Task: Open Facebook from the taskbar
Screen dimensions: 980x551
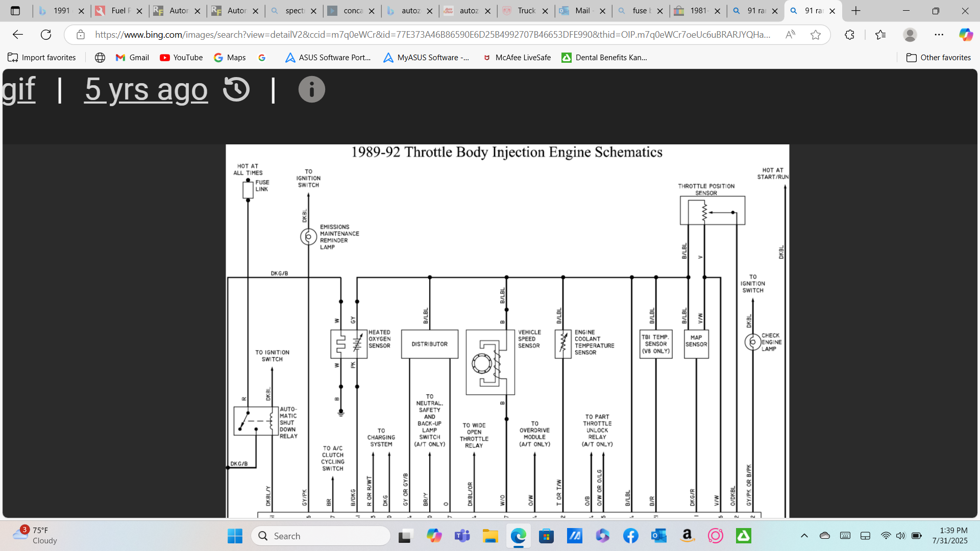Action: (630, 536)
